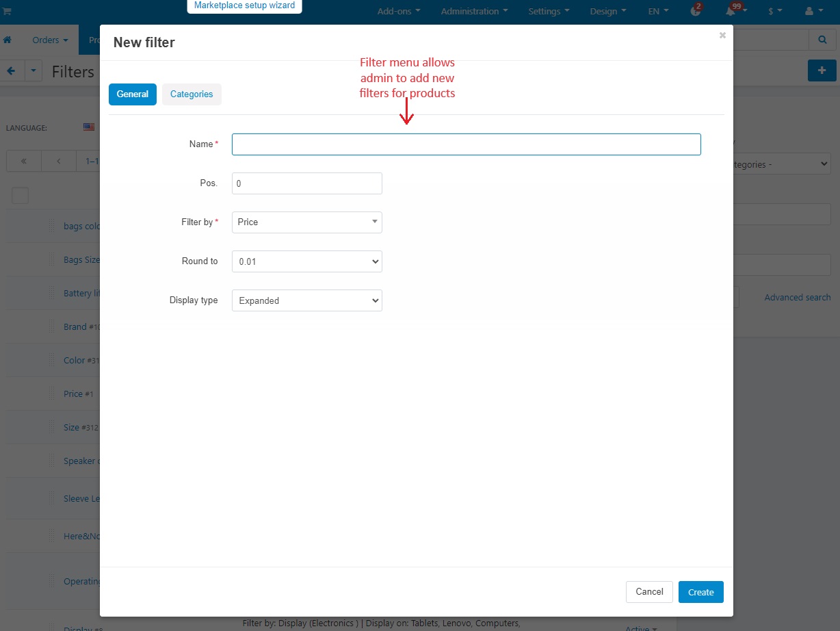Go to first page pagination arrow
This screenshot has width=840, height=631.
(23, 161)
